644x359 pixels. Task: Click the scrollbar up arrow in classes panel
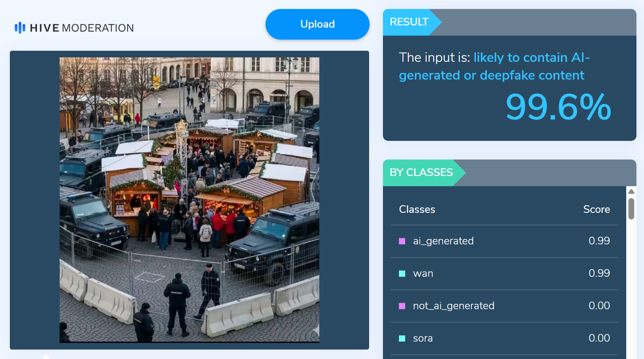coord(631,191)
